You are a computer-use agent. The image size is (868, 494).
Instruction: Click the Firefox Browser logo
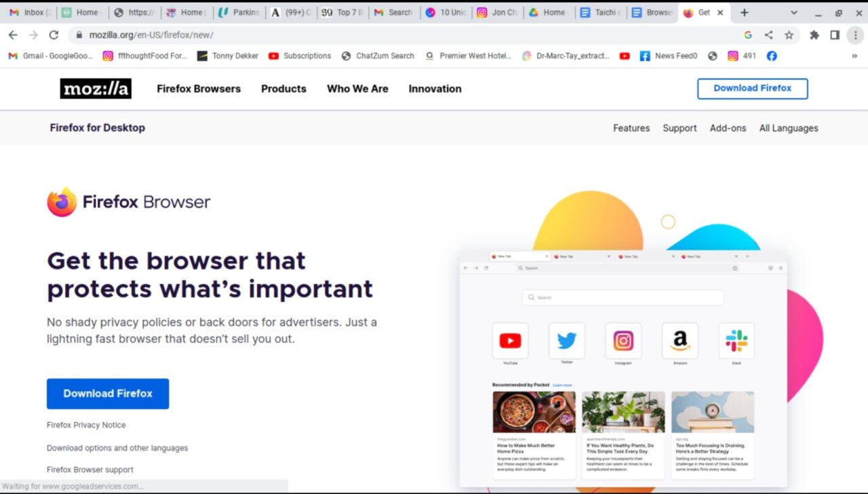[x=129, y=202]
